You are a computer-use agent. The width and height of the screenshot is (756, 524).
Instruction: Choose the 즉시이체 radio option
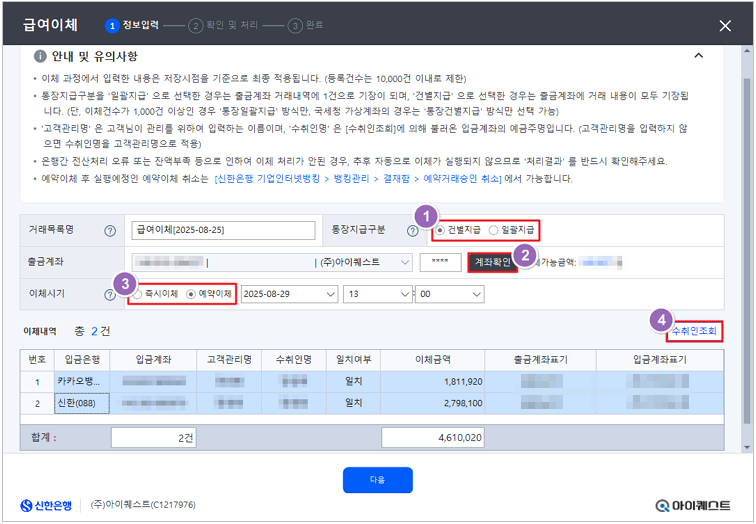click(156, 294)
